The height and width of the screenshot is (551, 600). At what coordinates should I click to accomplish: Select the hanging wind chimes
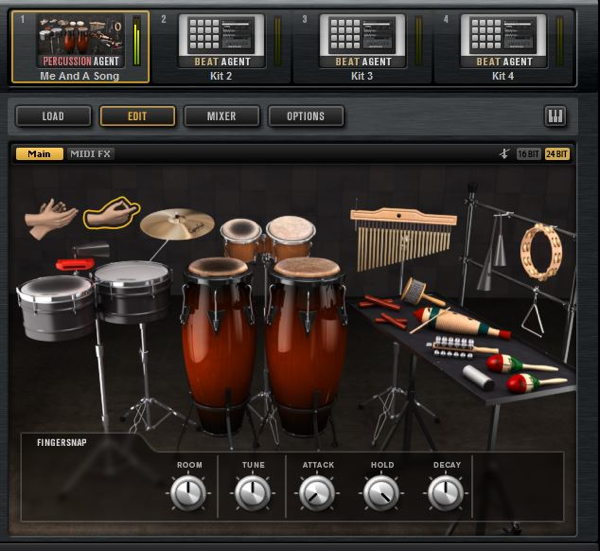point(403,237)
